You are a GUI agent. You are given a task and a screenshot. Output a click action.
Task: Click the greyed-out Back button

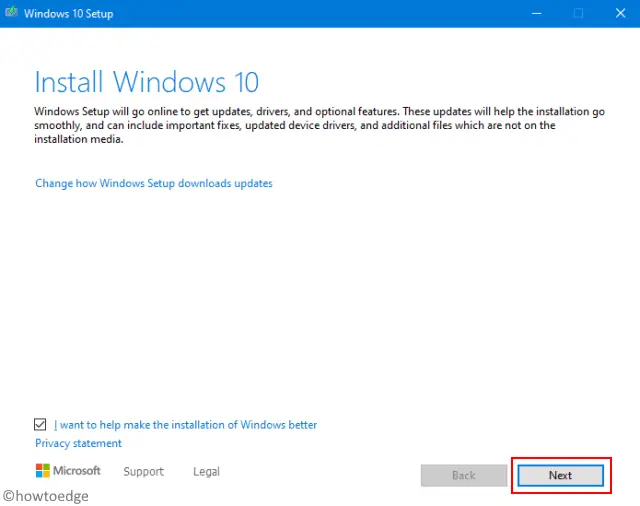[x=464, y=475]
